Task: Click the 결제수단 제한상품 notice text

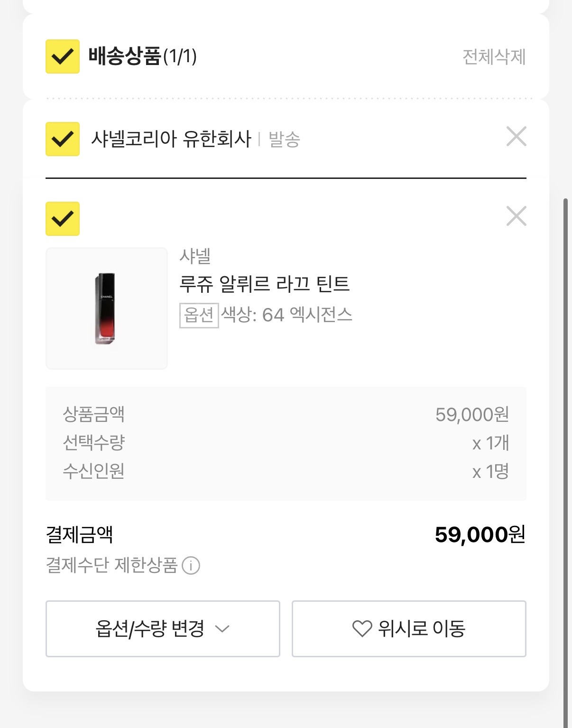Action: pos(111,565)
